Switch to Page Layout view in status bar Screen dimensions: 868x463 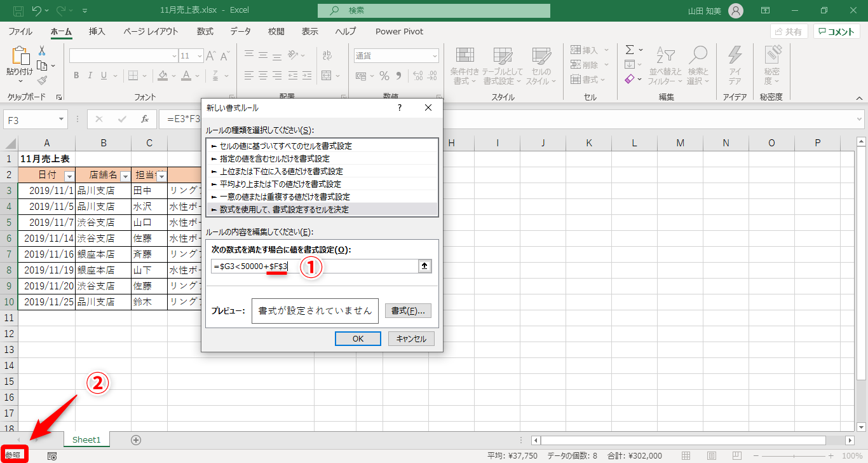(712, 455)
